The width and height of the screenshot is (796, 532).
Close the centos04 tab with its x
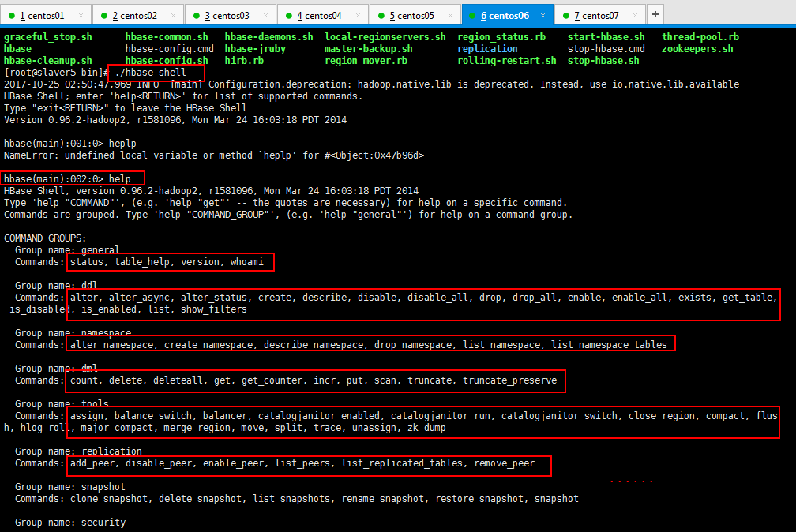click(359, 15)
